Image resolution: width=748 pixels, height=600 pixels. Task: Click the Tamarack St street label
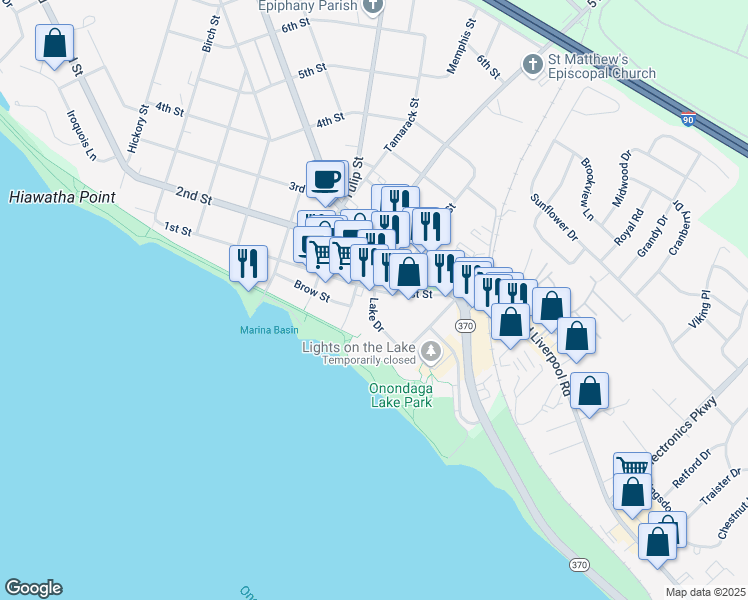[401, 125]
